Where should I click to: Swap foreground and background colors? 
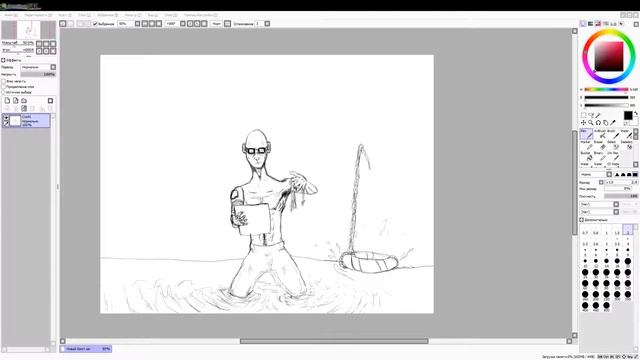tap(636, 113)
